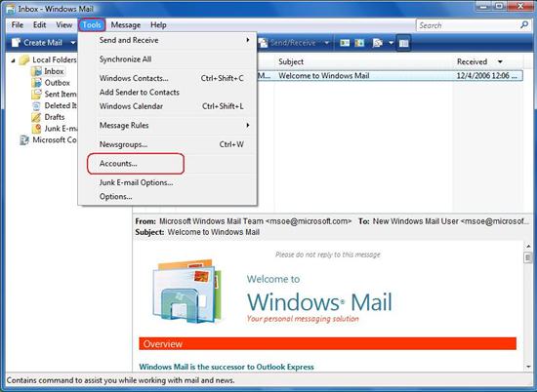
Task: Click the preview pane scroll down arrow
Action: tap(528, 367)
